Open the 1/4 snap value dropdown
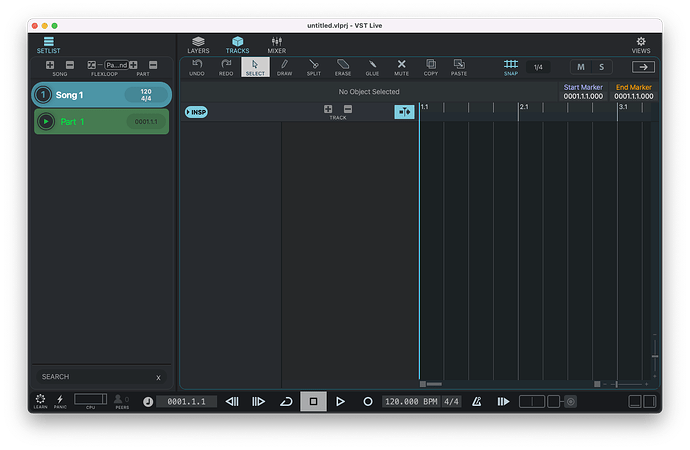 click(538, 67)
